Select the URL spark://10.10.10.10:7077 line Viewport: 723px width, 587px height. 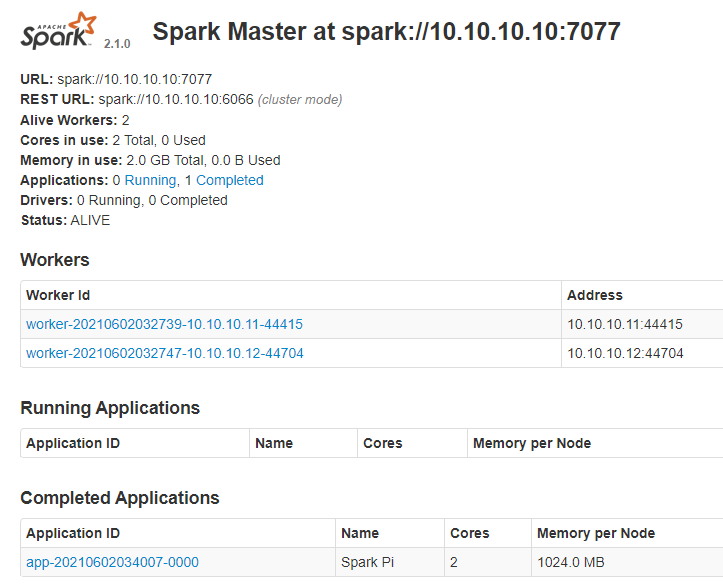tap(116, 79)
